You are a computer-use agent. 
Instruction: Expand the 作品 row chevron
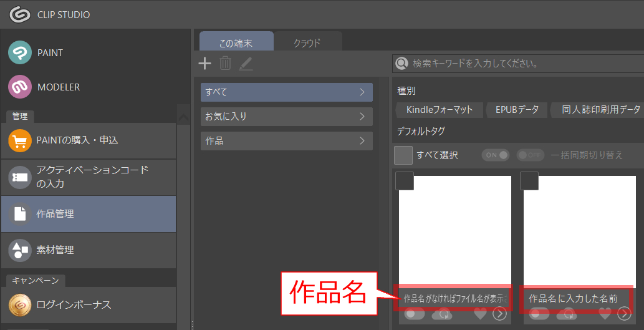pyautogui.click(x=362, y=140)
